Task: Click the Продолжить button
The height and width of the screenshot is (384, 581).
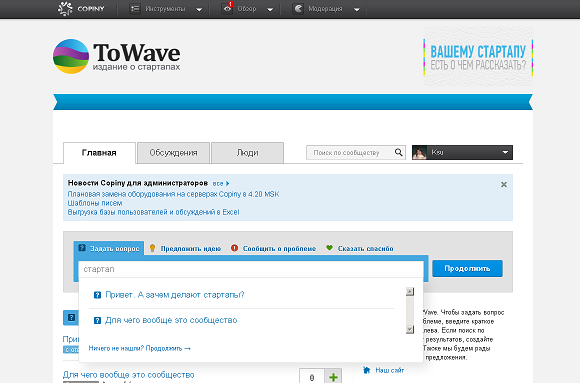Action: click(x=467, y=268)
